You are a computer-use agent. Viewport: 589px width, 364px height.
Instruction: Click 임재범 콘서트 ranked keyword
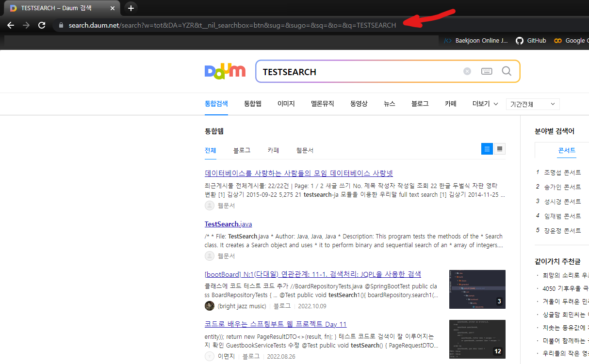[x=562, y=216]
